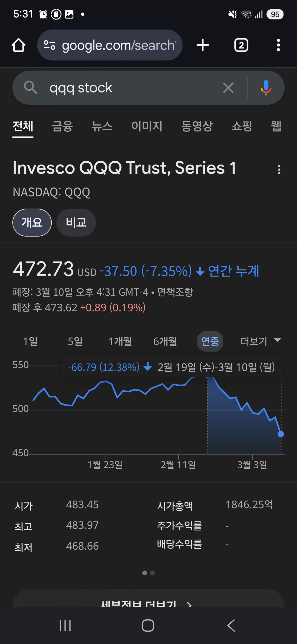The image size is (297, 644).
Task: Open the 면책조항 disclaimer link
Action: click(x=175, y=292)
